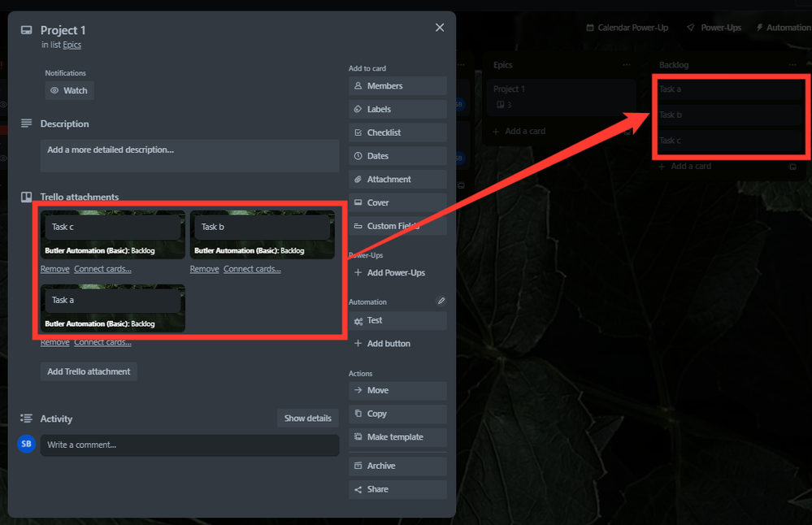Screen dimensions: 812x525
Task: Remove the Task a attachment
Action: (55, 342)
